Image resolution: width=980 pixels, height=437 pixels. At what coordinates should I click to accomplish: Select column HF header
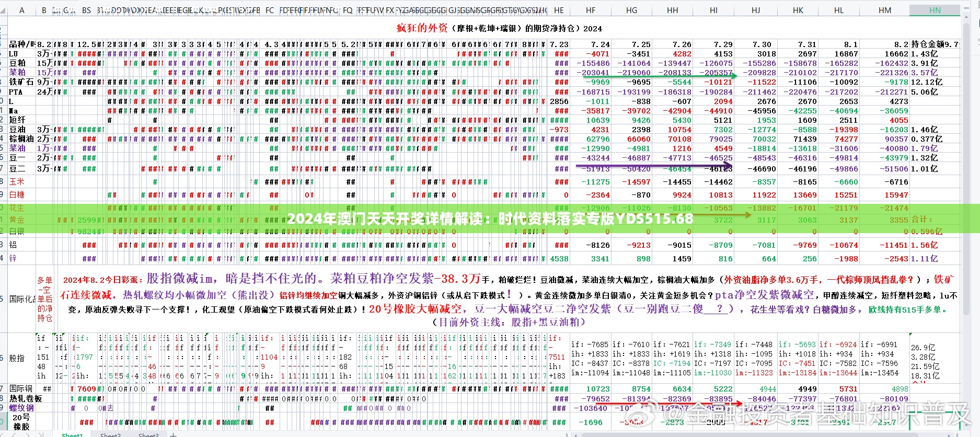pyautogui.click(x=591, y=10)
